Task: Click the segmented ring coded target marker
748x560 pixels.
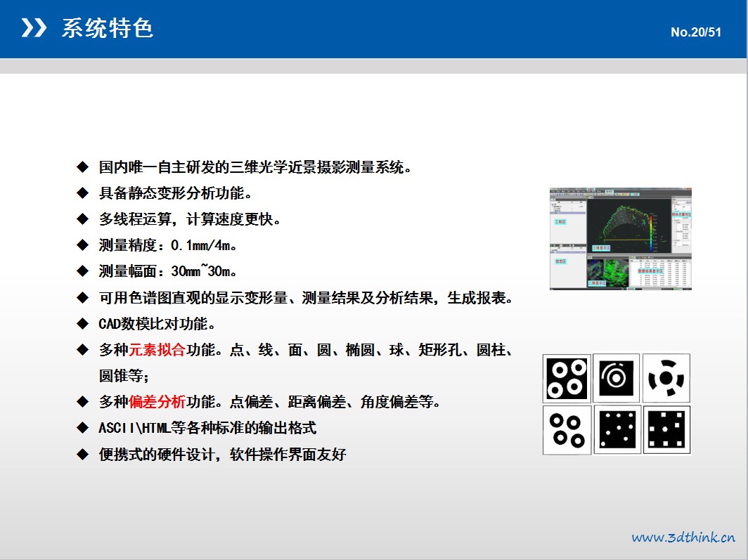Action: click(x=666, y=378)
